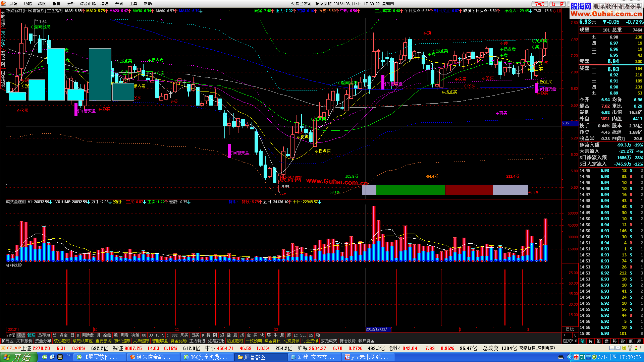Screen dimensions: 644x362
Task: Open the 系统 menu
Action: [13, 4]
